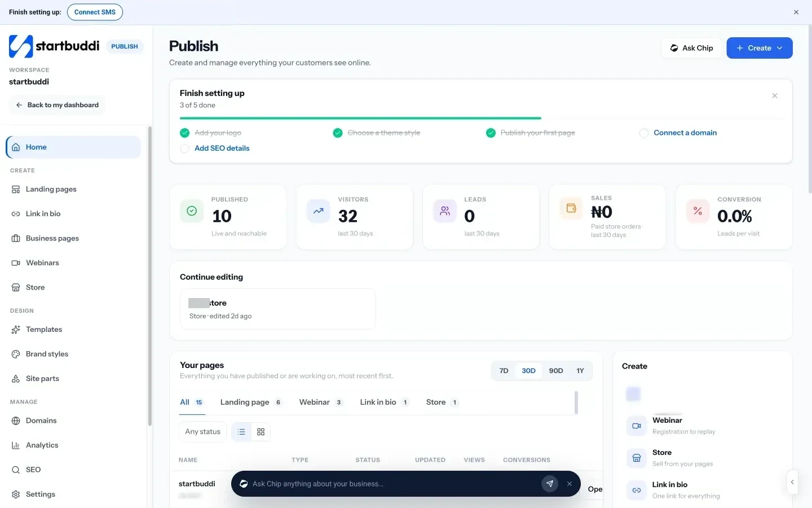Send the Ask Chip message
Screen dimensions: 812x508
550,484
